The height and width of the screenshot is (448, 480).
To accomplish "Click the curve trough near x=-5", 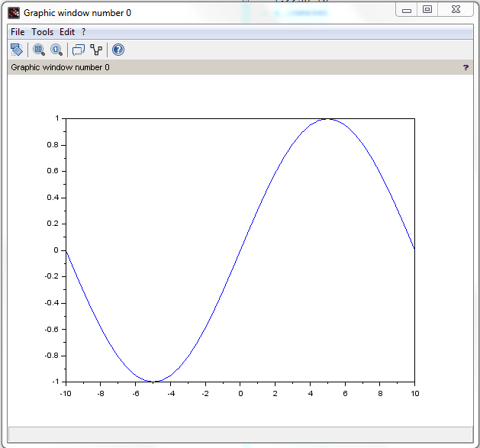I will tap(154, 382).
